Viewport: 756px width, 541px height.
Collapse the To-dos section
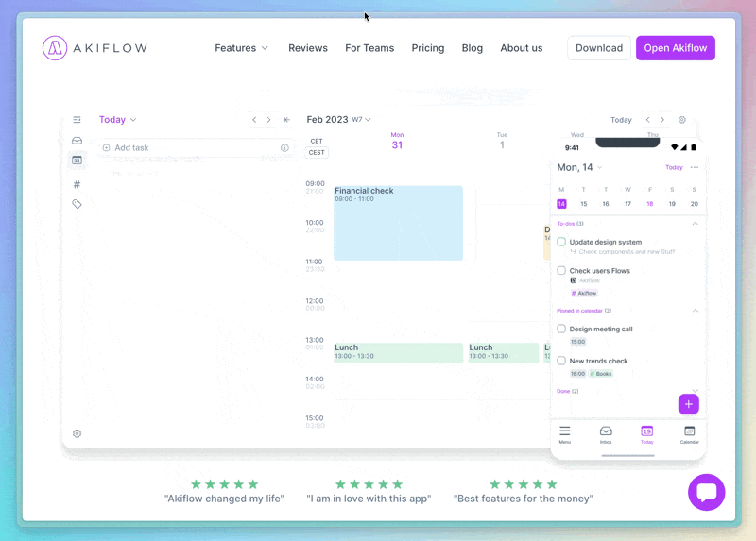695,224
